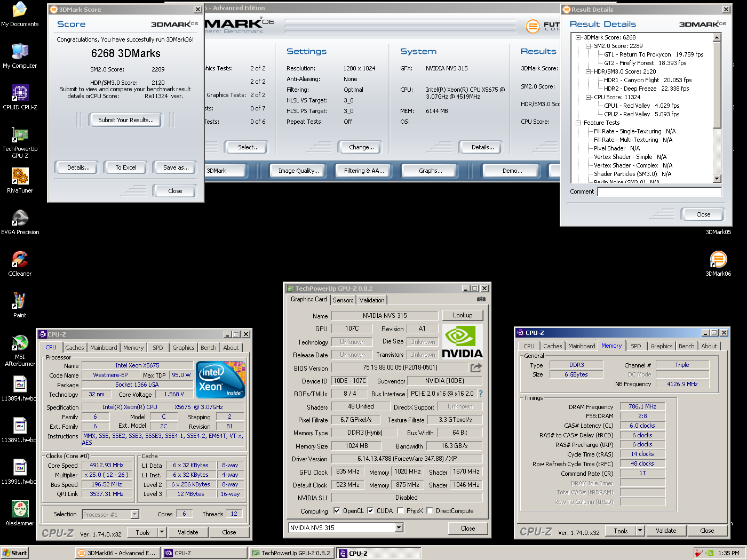
Task: Click the Start button on taskbar
Action: click(x=15, y=553)
